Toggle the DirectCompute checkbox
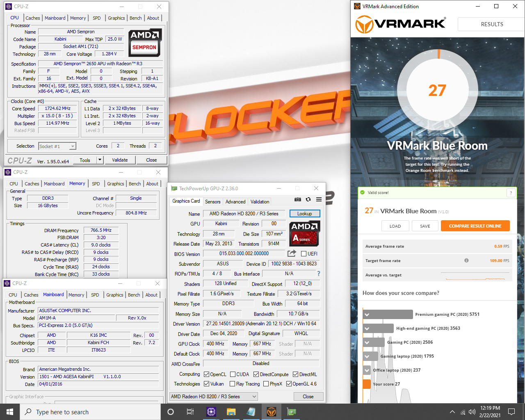The image size is (525, 420). [256, 374]
